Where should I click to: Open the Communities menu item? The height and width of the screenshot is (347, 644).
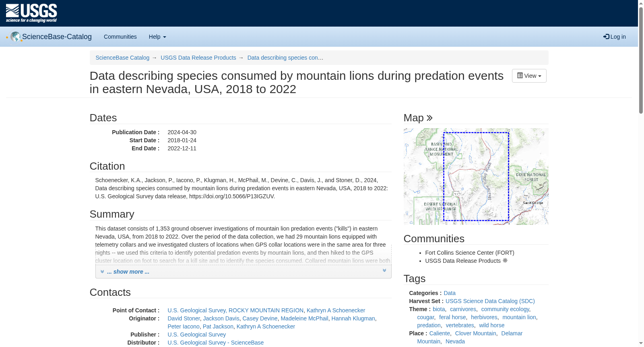click(x=120, y=37)
